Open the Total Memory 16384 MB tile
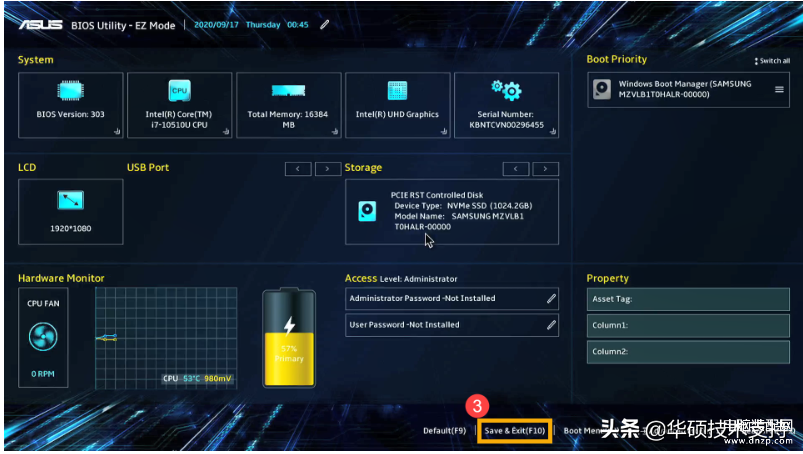803x454 pixels. 288,105
